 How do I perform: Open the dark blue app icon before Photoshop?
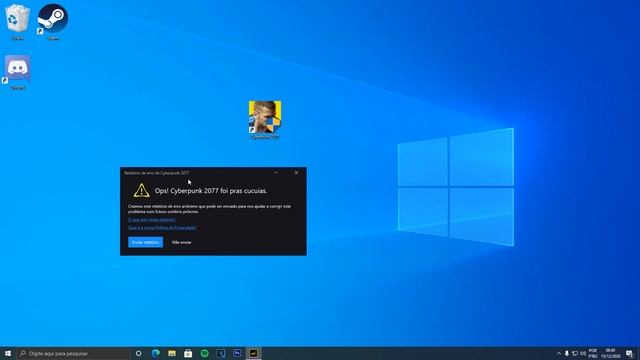(x=221, y=353)
